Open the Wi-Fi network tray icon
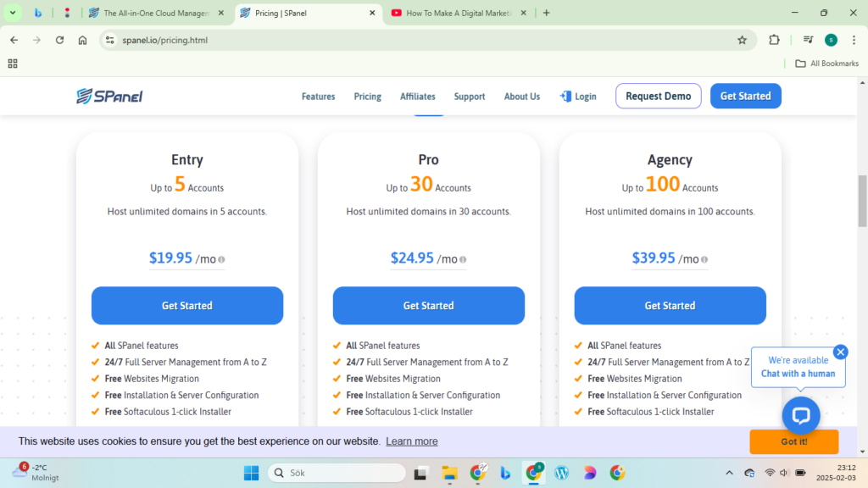Viewport: 868px width, 488px height. click(x=770, y=473)
